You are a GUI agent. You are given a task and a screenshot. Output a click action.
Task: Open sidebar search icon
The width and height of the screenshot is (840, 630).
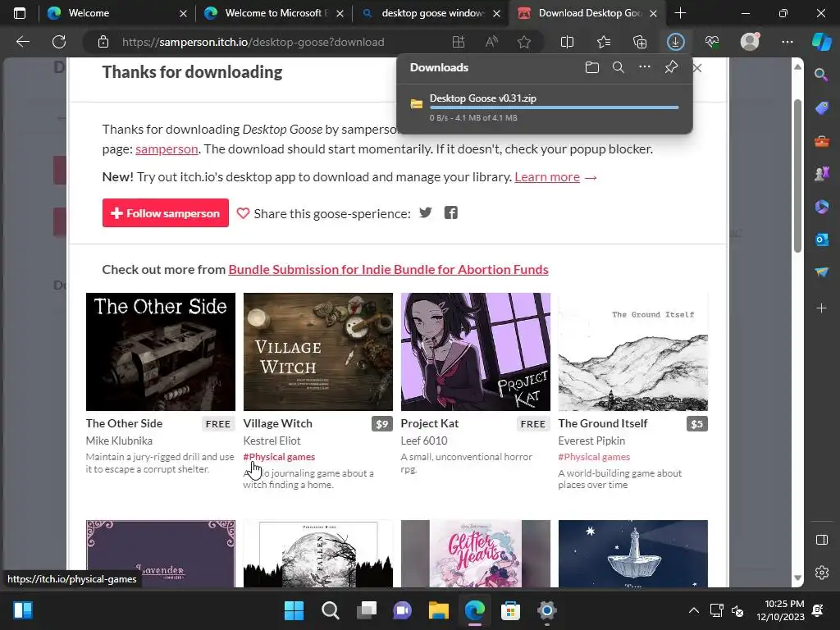point(821,75)
